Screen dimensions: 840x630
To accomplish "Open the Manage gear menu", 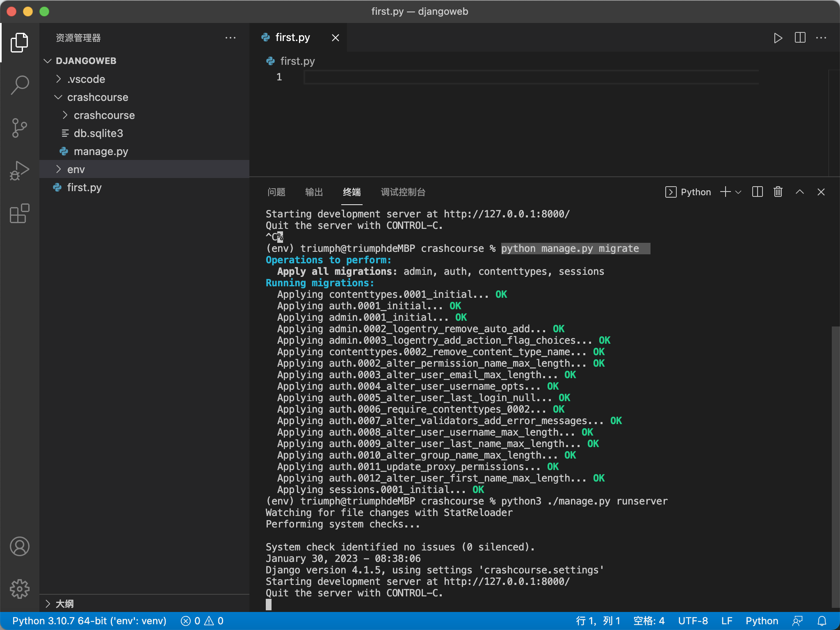I will point(19,589).
